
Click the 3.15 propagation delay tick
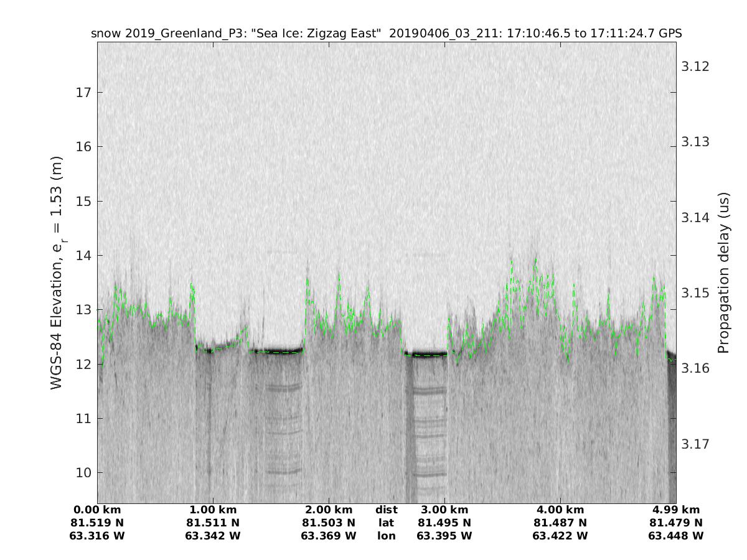click(x=692, y=293)
